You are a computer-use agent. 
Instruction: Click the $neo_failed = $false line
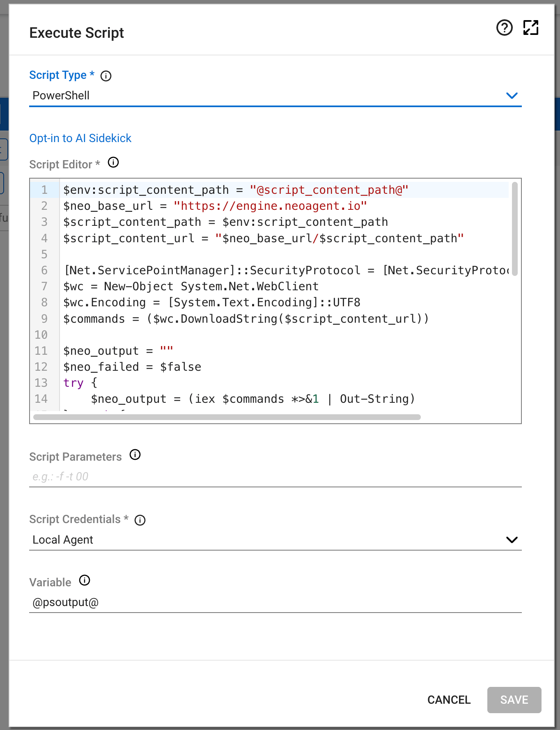coord(132,367)
